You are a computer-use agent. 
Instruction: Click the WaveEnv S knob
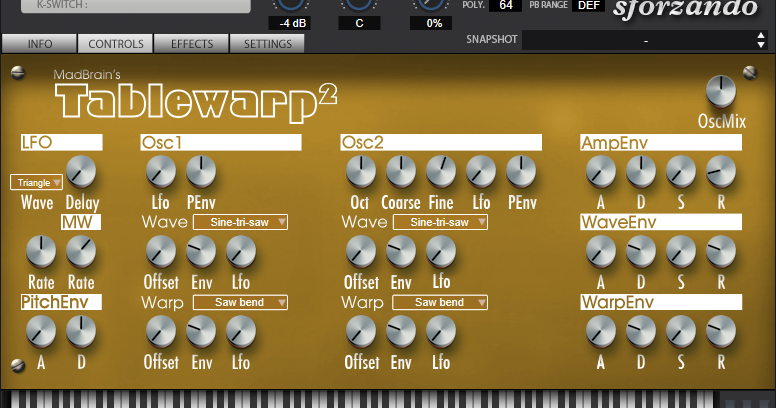pos(681,251)
